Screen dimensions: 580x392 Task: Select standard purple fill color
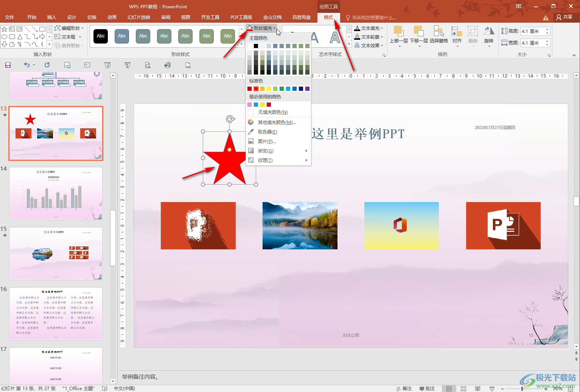[x=307, y=89]
